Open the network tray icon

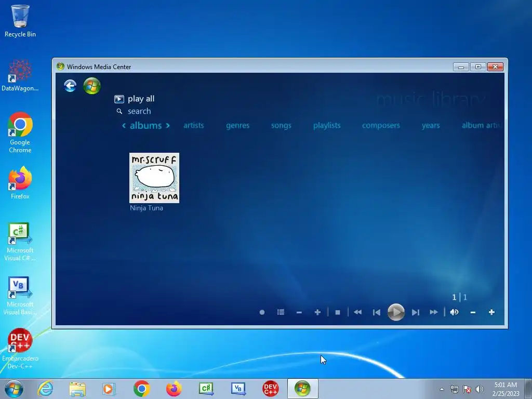coord(454,389)
